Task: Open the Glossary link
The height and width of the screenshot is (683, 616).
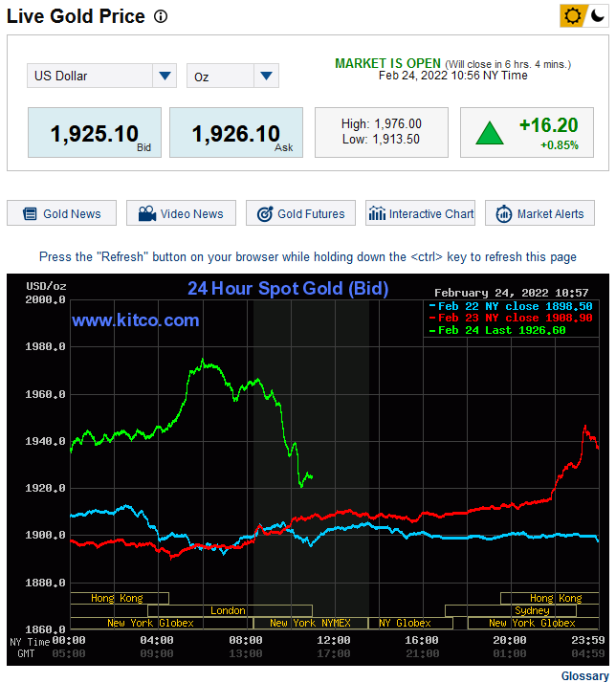Action: pyautogui.click(x=584, y=675)
